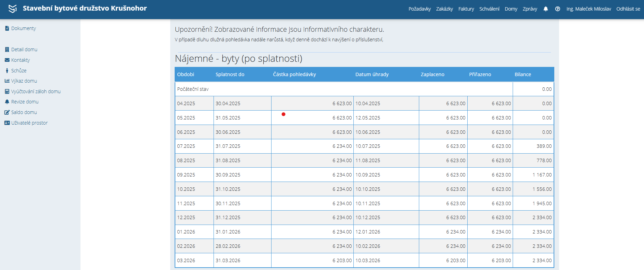Select the 07.2025 period row cell
This screenshot has width=644, height=270.
click(186, 146)
